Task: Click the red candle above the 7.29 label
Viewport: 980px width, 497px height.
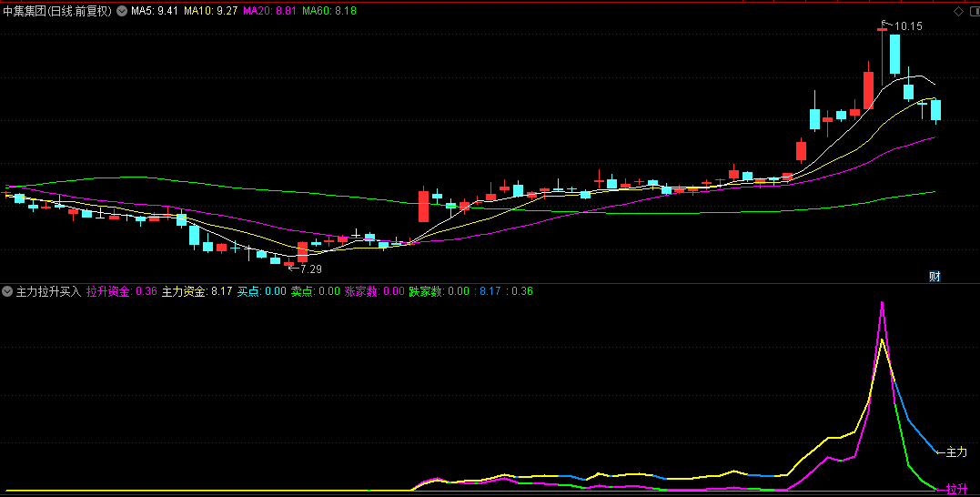Action: coord(302,252)
